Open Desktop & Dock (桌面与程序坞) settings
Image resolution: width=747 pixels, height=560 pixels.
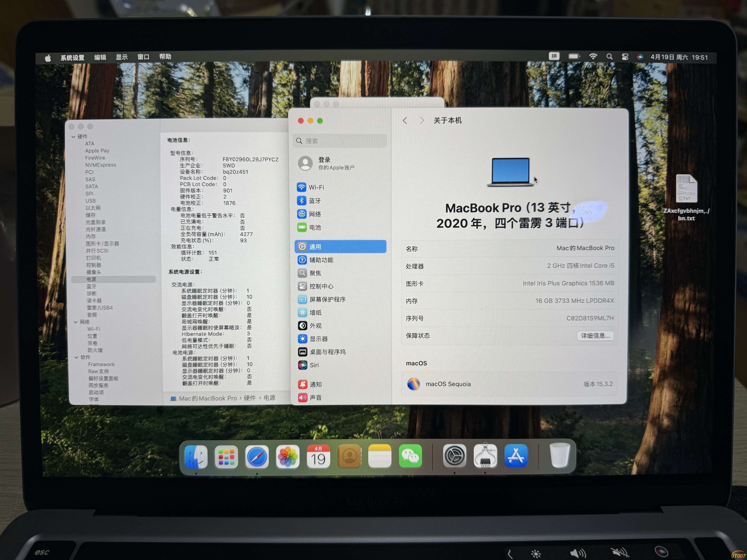pos(340,352)
